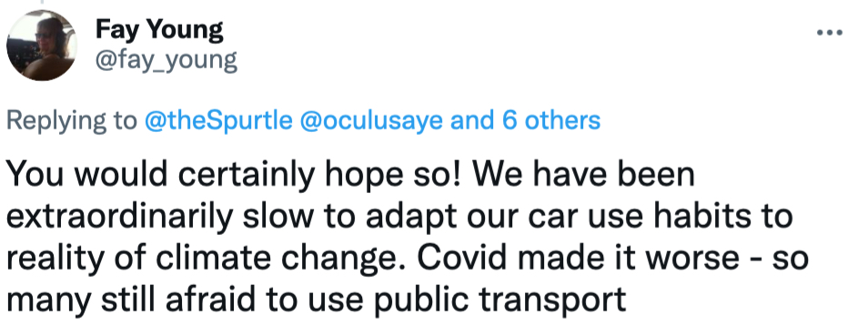The height and width of the screenshot is (335, 868).
Task: Open the three-dot more options menu
Action: (x=829, y=33)
